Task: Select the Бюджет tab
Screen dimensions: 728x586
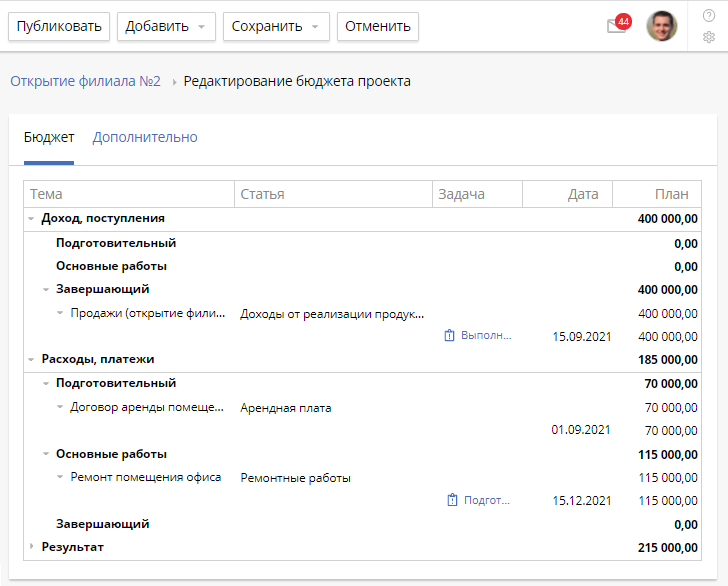Action: coord(49,138)
